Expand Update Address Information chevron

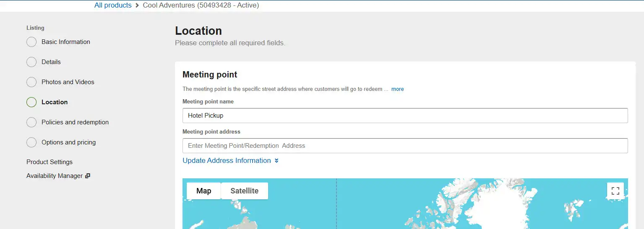(276, 161)
